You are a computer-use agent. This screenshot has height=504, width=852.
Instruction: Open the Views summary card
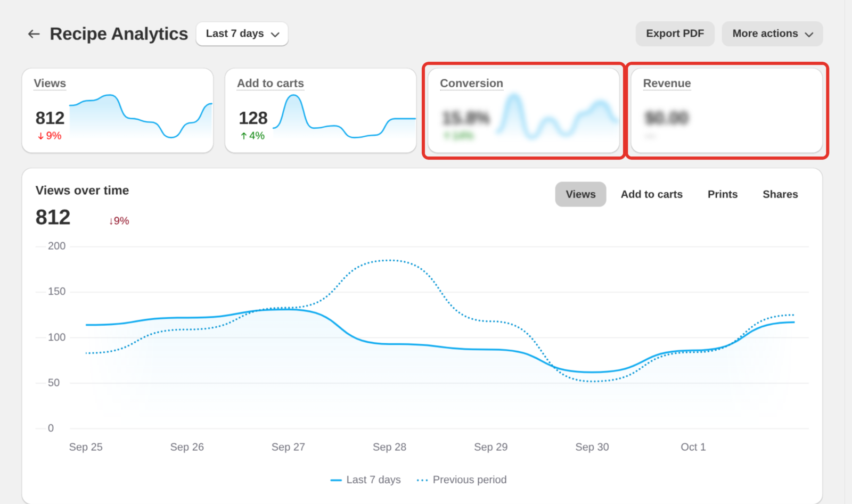click(118, 111)
